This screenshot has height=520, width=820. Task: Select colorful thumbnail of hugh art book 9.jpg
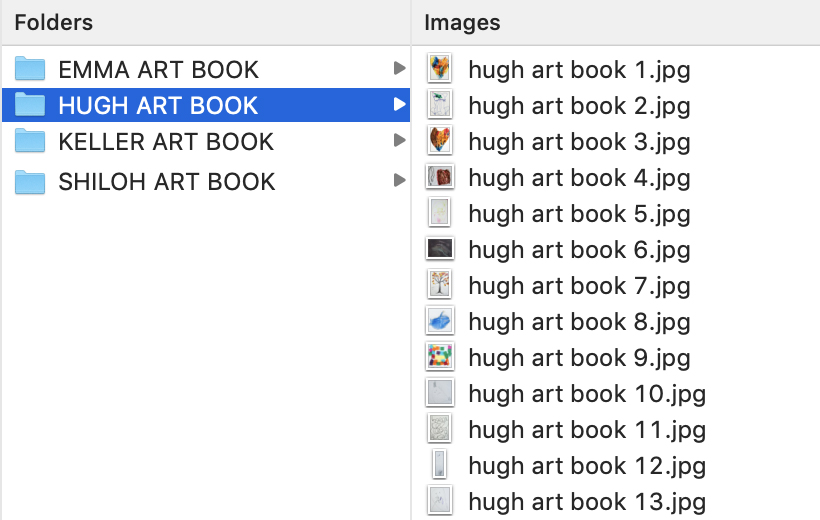click(440, 357)
